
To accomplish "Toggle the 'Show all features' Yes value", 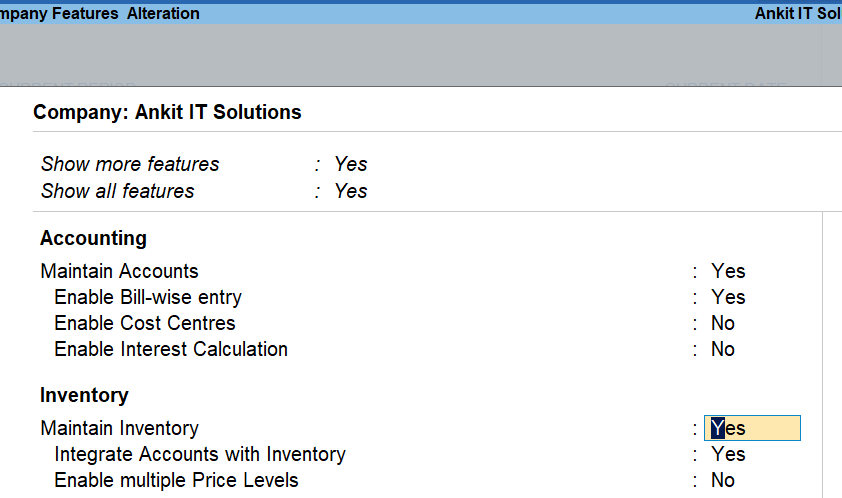I will click(351, 191).
